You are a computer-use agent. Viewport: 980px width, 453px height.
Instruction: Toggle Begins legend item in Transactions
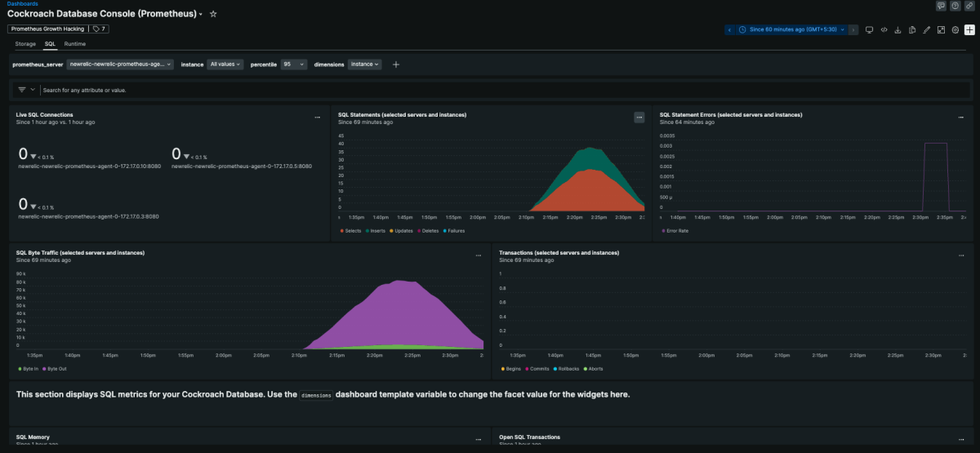click(x=511, y=369)
